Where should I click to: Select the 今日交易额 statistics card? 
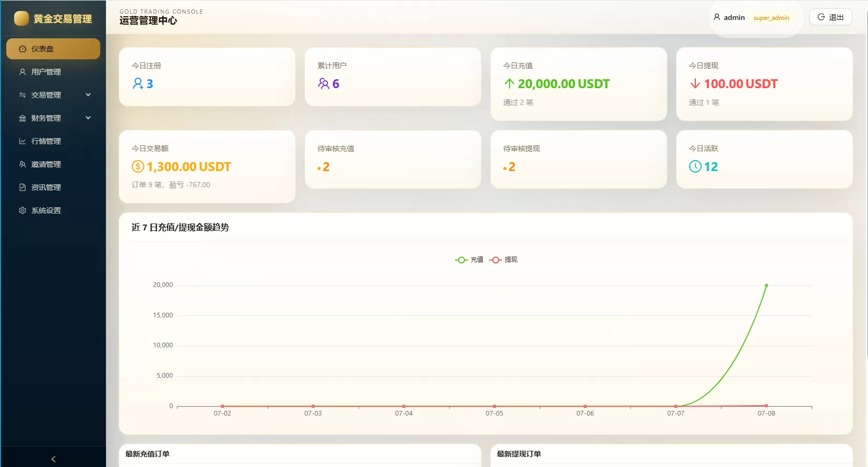[x=207, y=166]
